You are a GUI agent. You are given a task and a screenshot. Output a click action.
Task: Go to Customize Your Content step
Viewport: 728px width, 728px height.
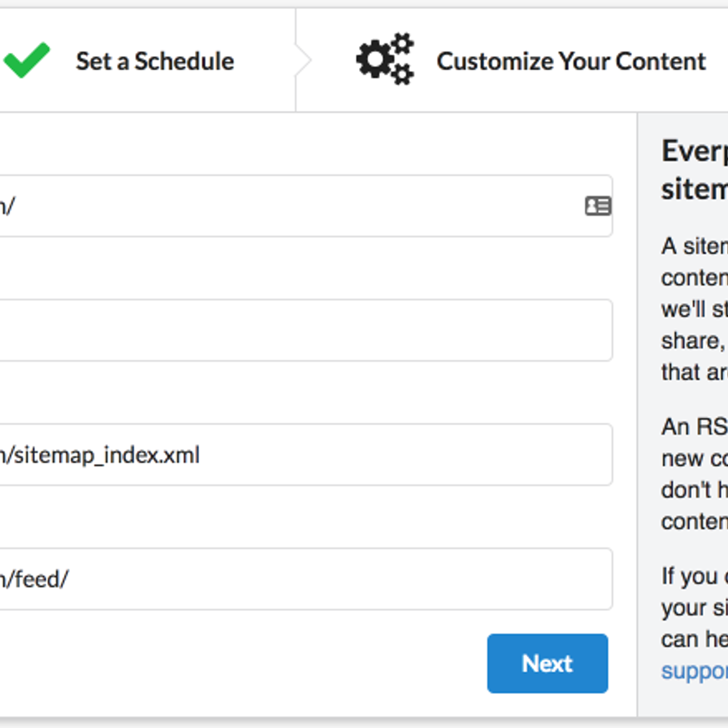coord(571,61)
